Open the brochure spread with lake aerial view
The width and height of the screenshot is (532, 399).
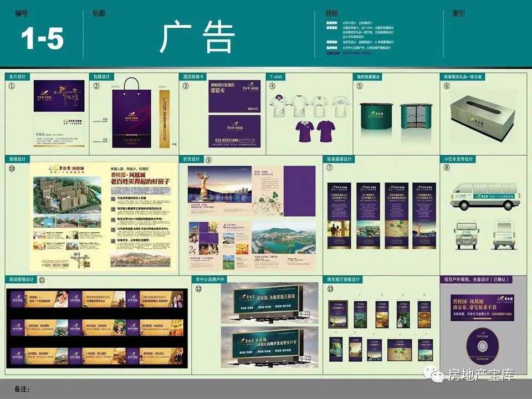point(252,245)
